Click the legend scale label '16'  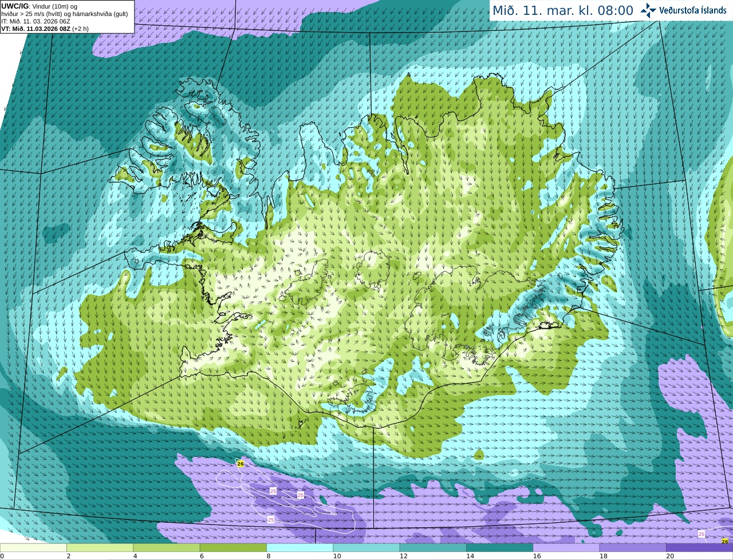pyautogui.click(x=537, y=556)
